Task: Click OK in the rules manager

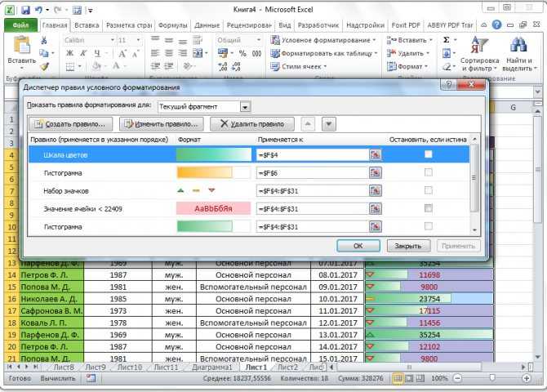Action: (x=358, y=246)
